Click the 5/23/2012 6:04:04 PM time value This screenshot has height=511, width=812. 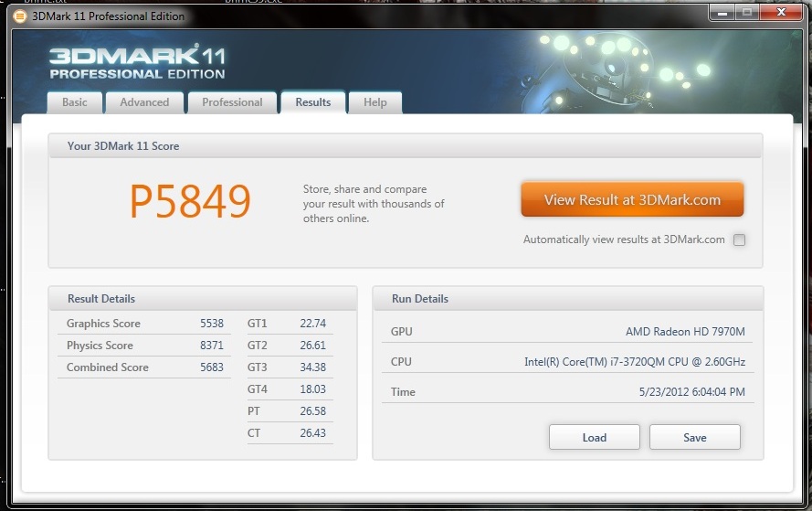pyautogui.click(x=691, y=392)
